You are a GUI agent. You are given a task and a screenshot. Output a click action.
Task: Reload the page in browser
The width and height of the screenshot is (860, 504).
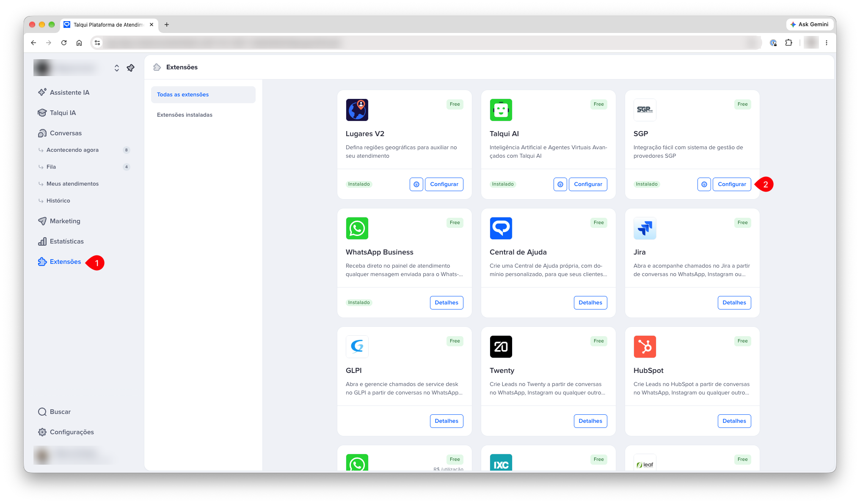click(64, 42)
